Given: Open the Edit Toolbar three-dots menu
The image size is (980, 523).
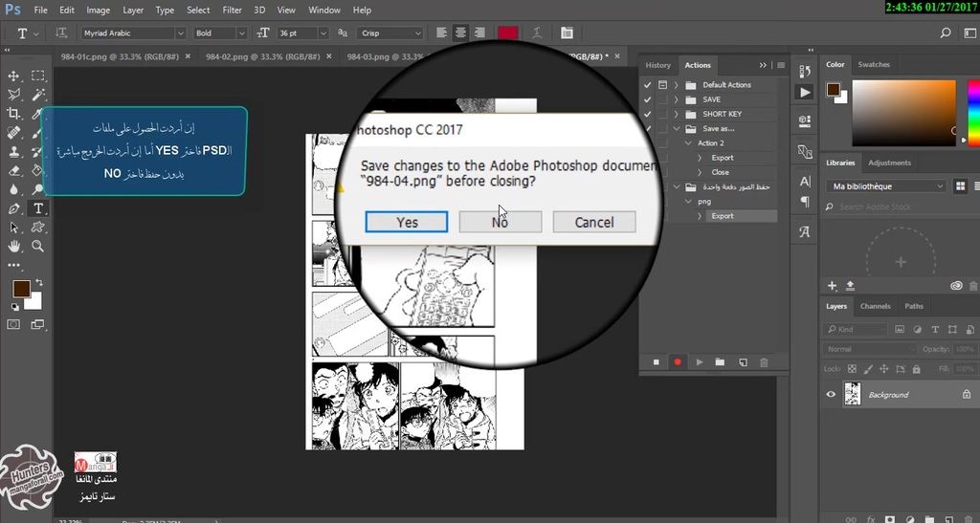Looking at the screenshot, I should (x=13, y=265).
